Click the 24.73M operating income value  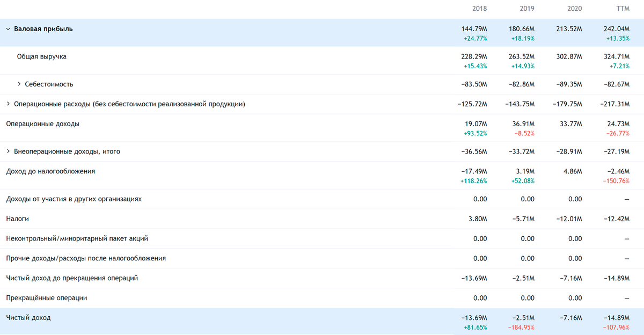coord(618,124)
